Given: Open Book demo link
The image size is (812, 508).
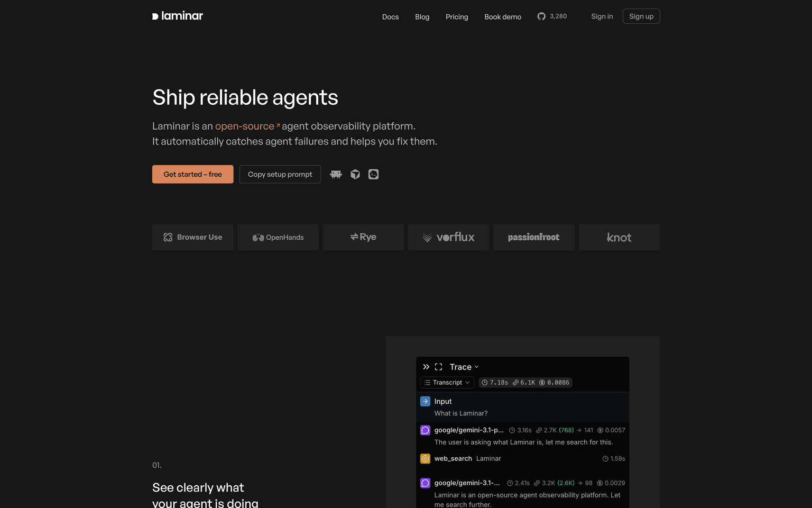Looking at the screenshot, I should click(503, 16).
